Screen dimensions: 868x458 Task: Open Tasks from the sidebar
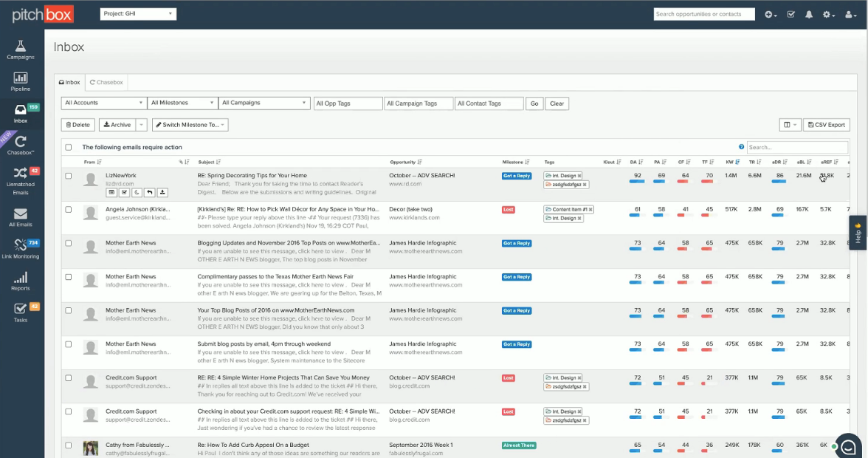pyautogui.click(x=21, y=314)
